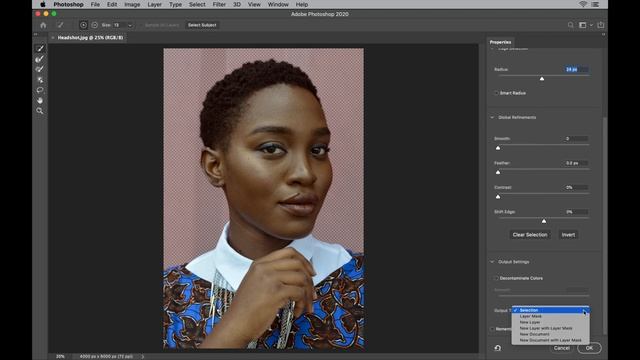Choose Subtract from selection mode icon
Viewport: 640px width, 360px height.
tap(94, 25)
